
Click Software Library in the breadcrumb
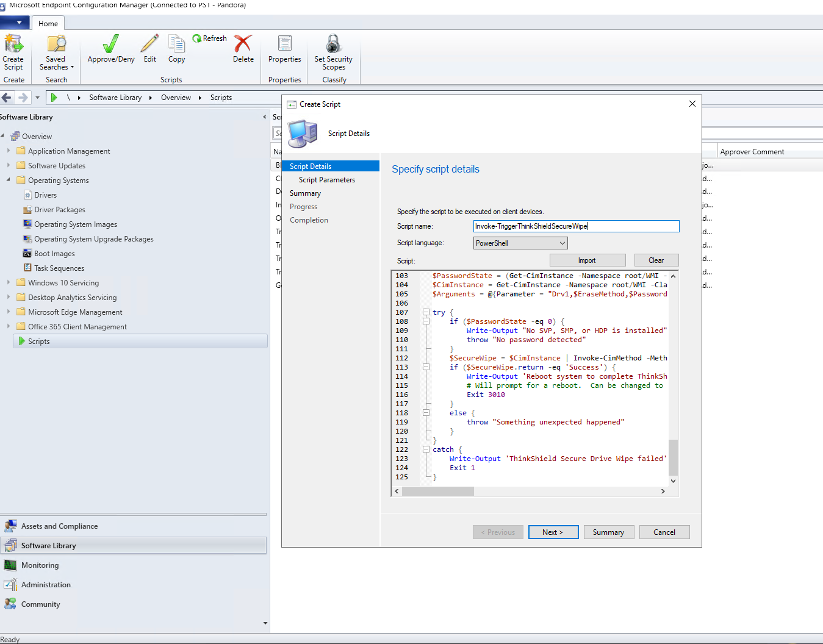coord(115,98)
